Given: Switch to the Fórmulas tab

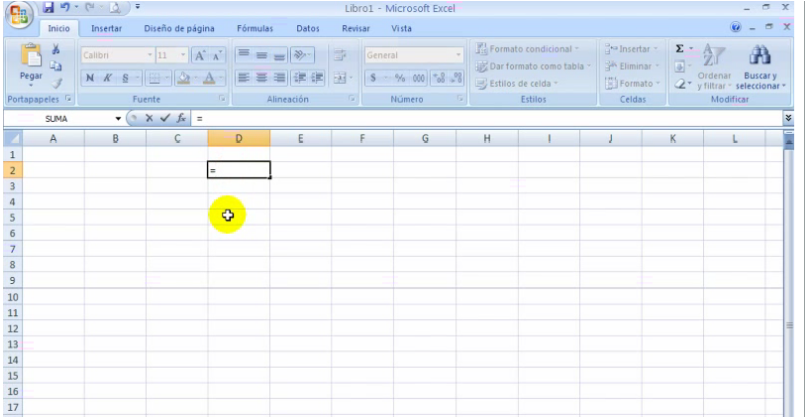Looking at the screenshot, I should coord(254,29).
